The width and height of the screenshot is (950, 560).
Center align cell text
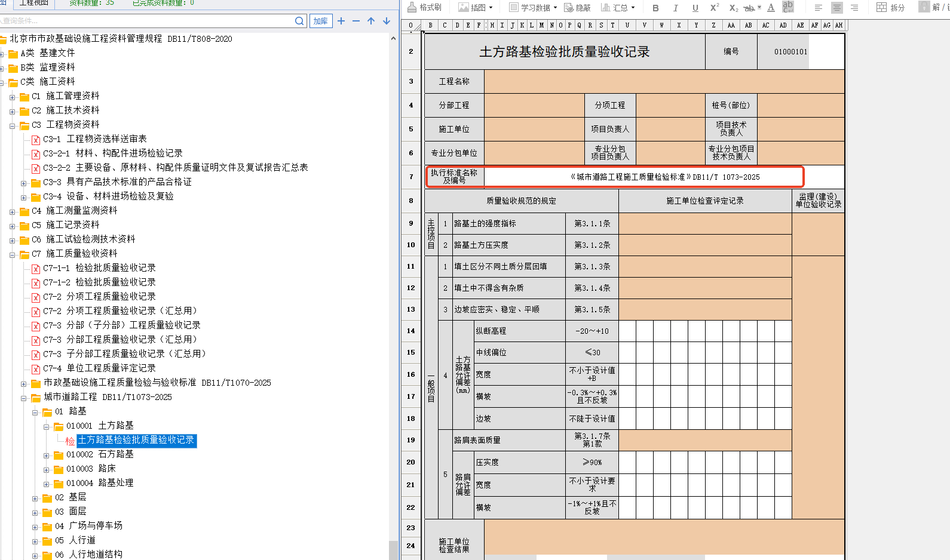pyautogui.click(x=836, y=8)
